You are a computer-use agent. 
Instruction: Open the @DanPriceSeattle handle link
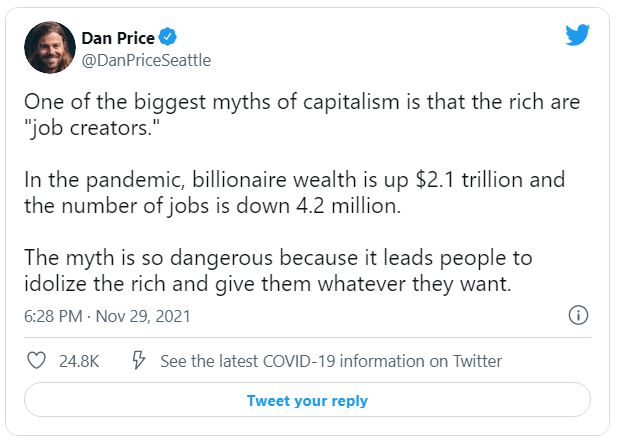(x=146, y=60)
